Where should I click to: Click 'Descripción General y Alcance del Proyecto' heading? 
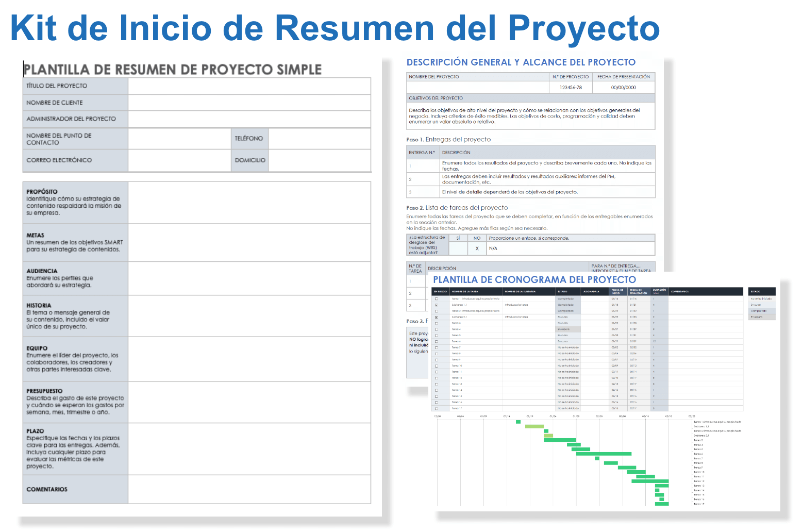pos(521,62)
